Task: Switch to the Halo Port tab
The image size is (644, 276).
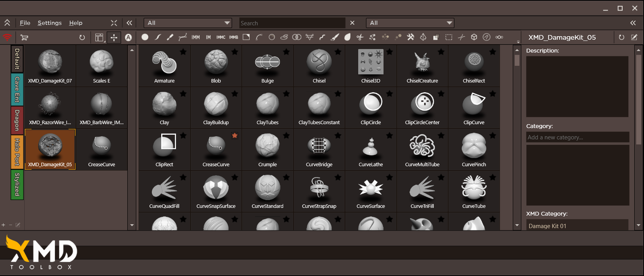Action: [17, 152]
